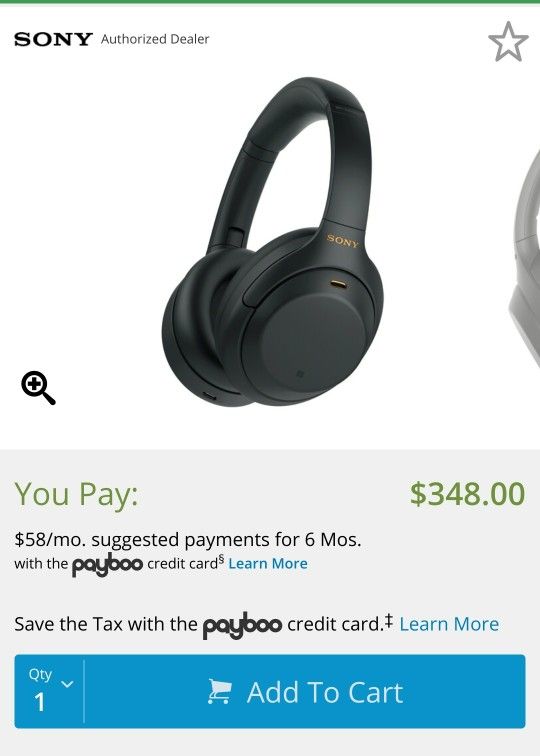540x756 pixels.
Task: Show the next silver headphones image
Action: (x=525, y=260)
